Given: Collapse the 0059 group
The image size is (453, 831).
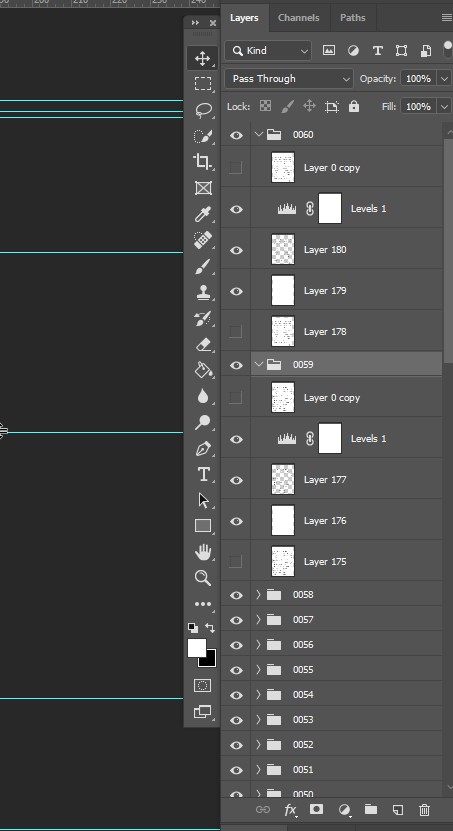Looking at the screenshot, I should coord(259,364).
